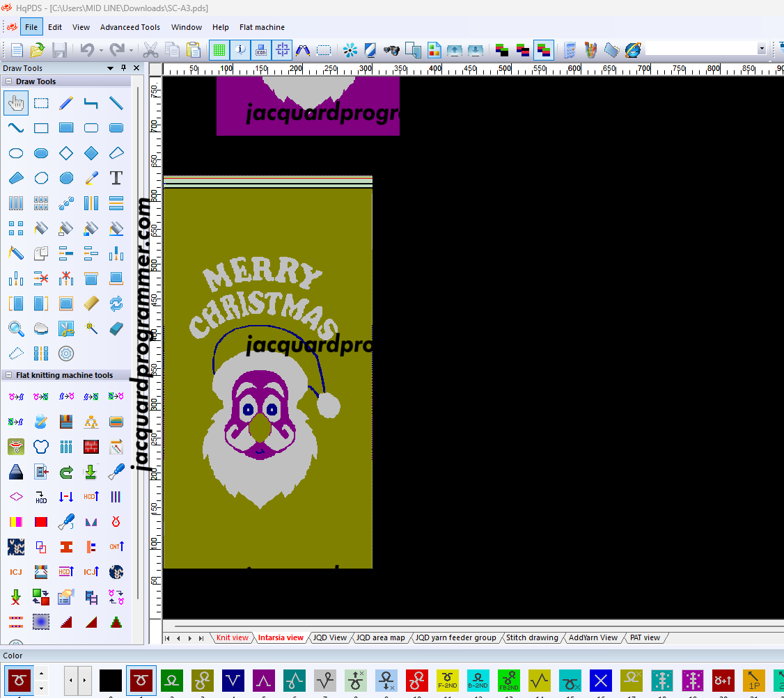The image size is (784, 698).
Task: Collapse the Draw Tools section
Action: (x=9, y=81)
